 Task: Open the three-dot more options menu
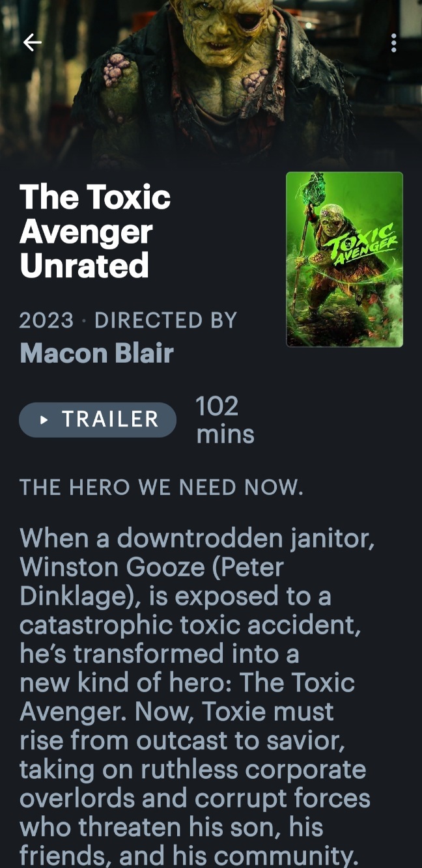click(393, 43)
